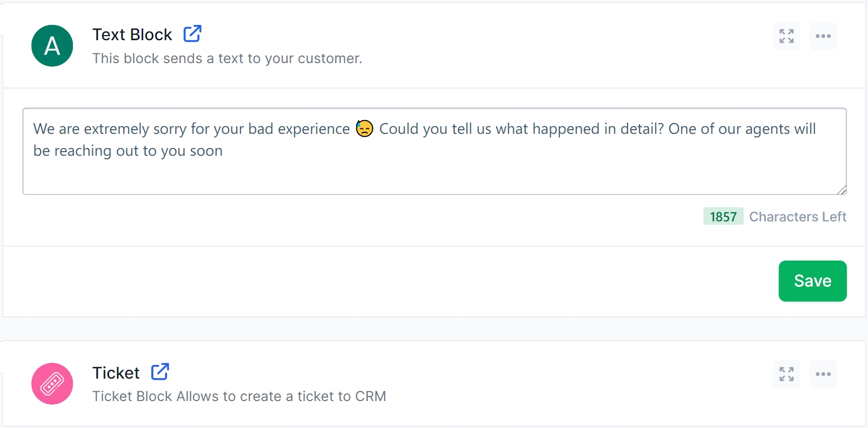Click the empty area inside the message text box
The height and width of the screenshot is (428, 868).
point(433,176)
